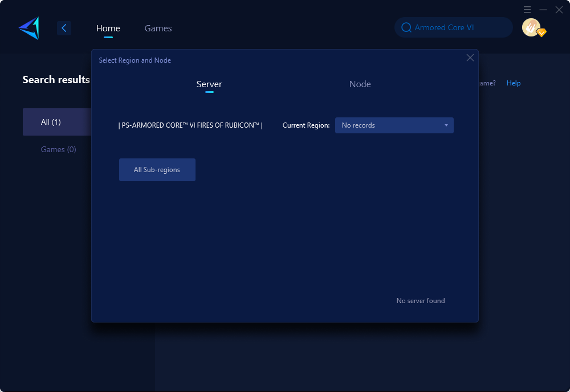The height and width of the screenshot is (392, 570).
Task: Close the Select Region and Node dialog
Action: coord(470,58)
